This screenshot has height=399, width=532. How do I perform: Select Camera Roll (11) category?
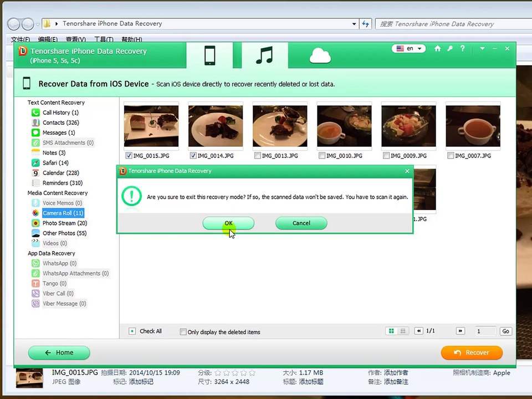pyautogui.click(x=63, y=213)
